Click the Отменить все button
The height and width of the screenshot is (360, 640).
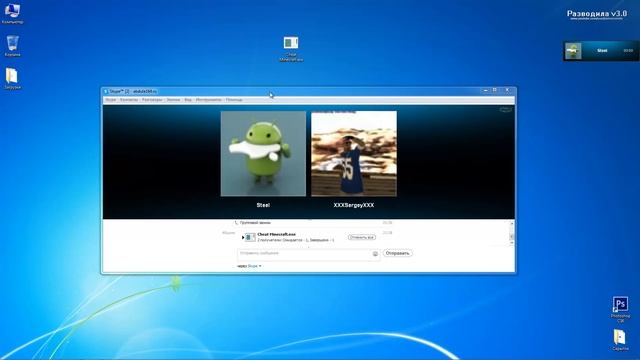pos(362,237)
